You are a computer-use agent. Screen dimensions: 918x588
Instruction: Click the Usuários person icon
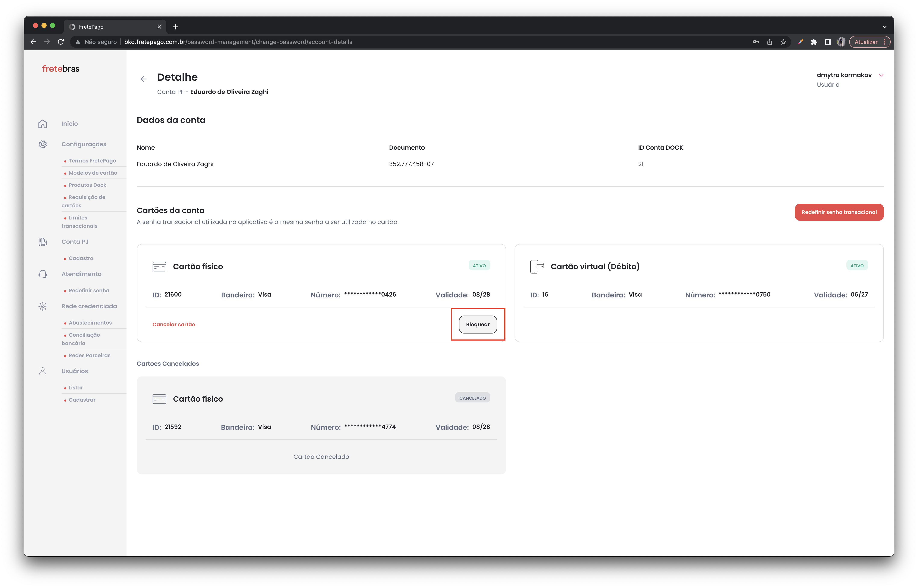[43, 371]
